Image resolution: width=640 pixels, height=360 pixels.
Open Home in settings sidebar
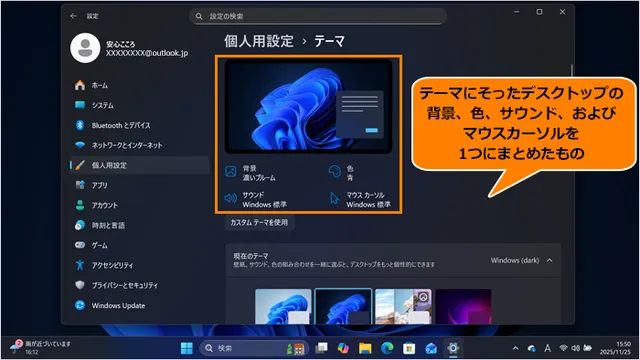click(139, 85)
